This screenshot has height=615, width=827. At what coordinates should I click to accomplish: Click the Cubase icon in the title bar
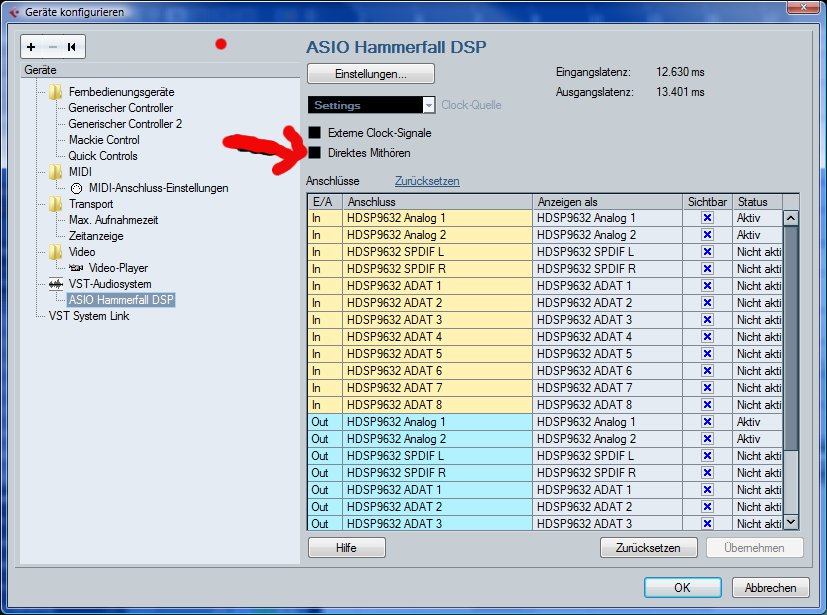point(14,12)
